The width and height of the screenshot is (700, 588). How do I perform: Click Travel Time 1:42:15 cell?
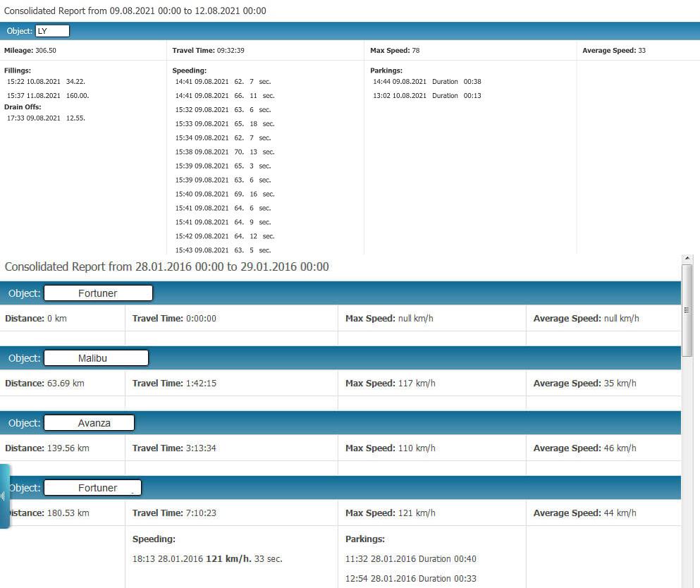(231, 383)
